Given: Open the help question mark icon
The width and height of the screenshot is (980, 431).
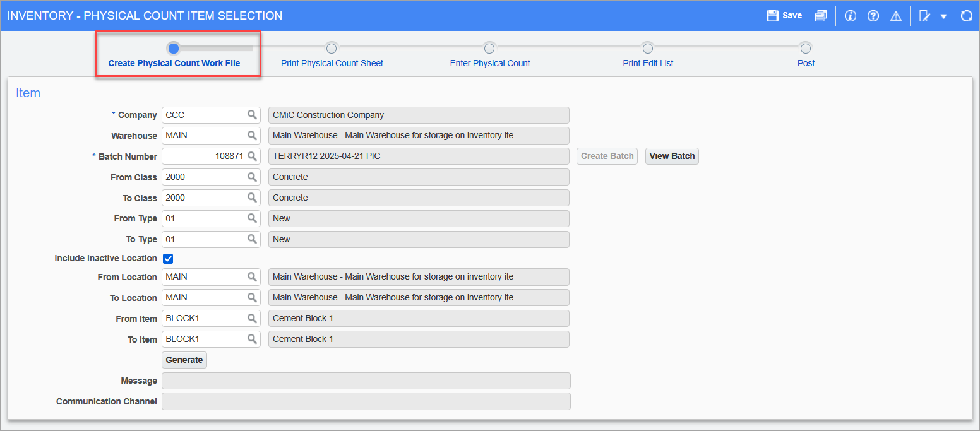Looking at the screenshot, I should tap(873, 16).
